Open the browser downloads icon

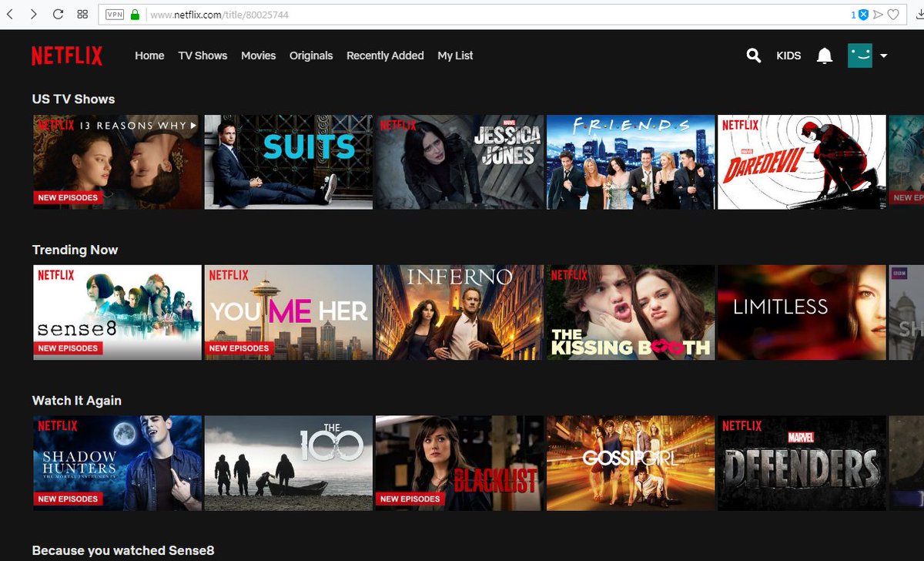pyautogui.click(x=919, y=14)
